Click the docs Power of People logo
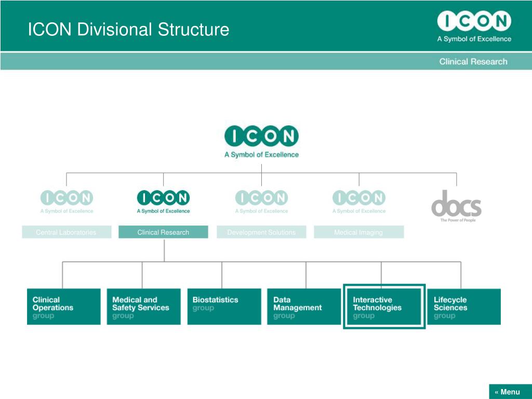This screenshot has height=399, width=532. pyautogui.click(x=456, y=206)
